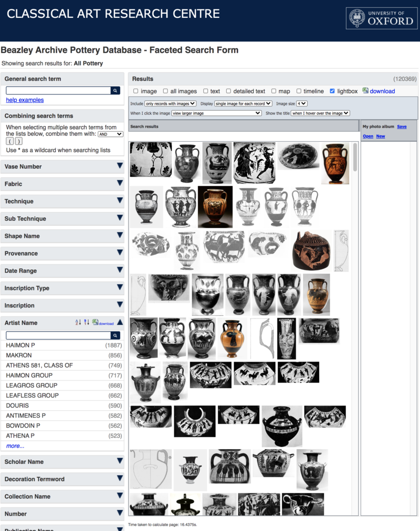Click the search results vertical scrollbar
This screenshot has height=531, width=420.
click(355, 156)
